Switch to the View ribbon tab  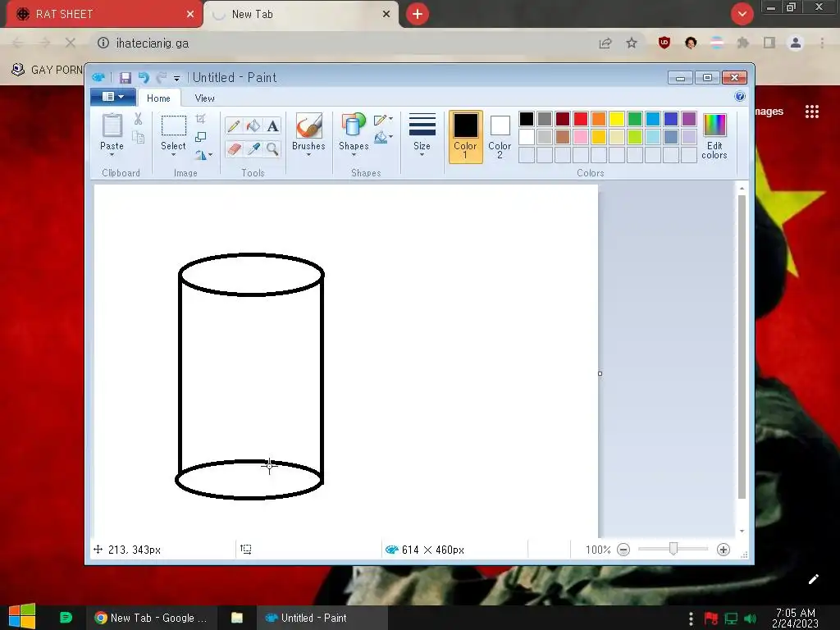click(204, 98)
